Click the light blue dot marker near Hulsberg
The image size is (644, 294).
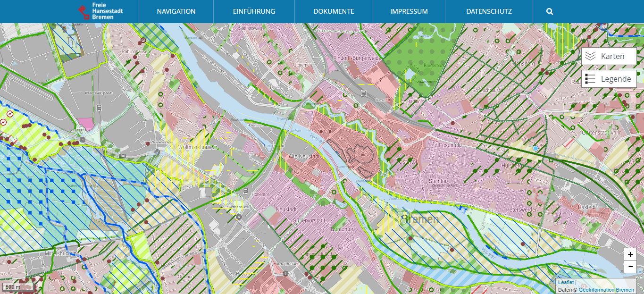click(x=535, y=148)
